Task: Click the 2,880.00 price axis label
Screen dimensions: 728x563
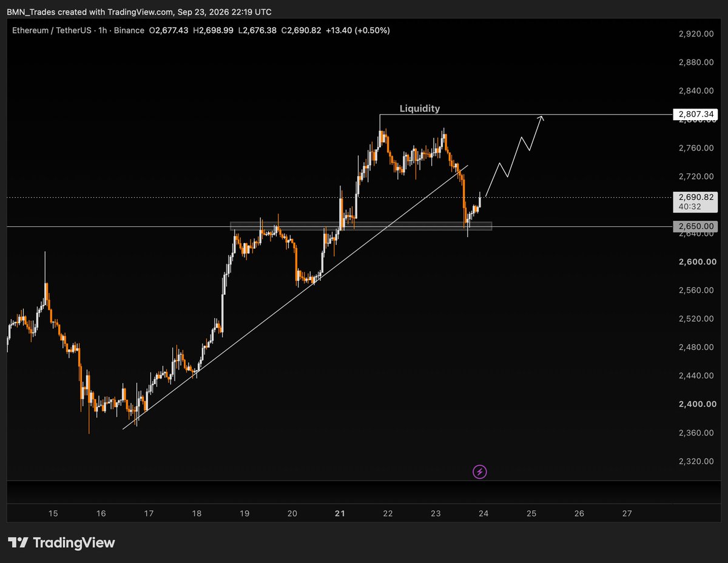Action: 696,62
